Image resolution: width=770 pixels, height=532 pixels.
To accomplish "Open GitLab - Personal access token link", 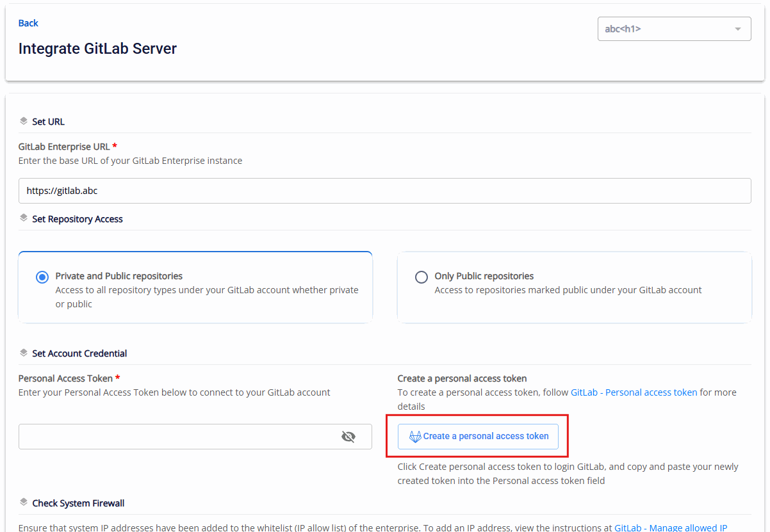I will point(634,392).
